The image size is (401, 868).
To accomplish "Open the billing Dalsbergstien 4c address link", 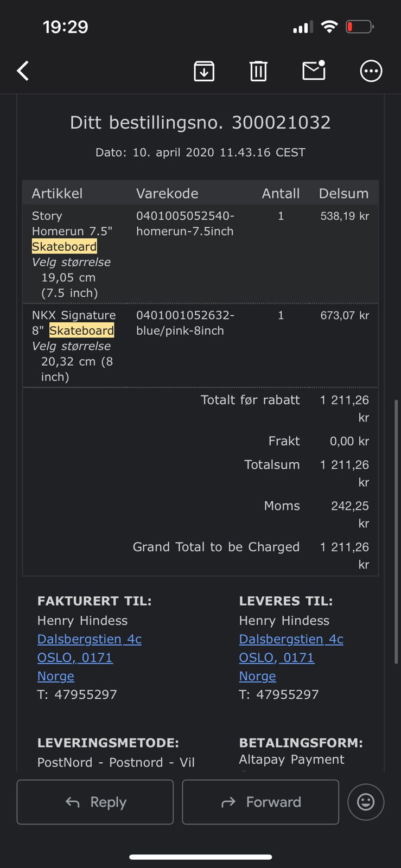I will (x=90, y=639).
